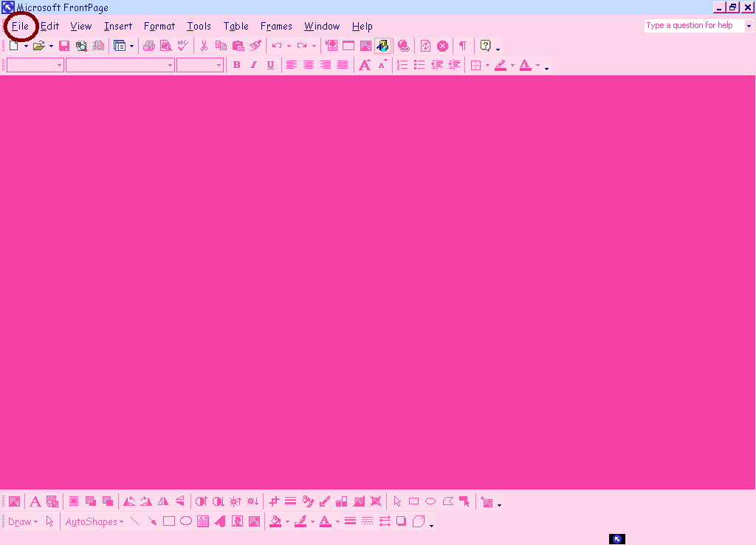Screen dimensions: 756x545
Task: Open the File menu
Action: tap(20, 26)
